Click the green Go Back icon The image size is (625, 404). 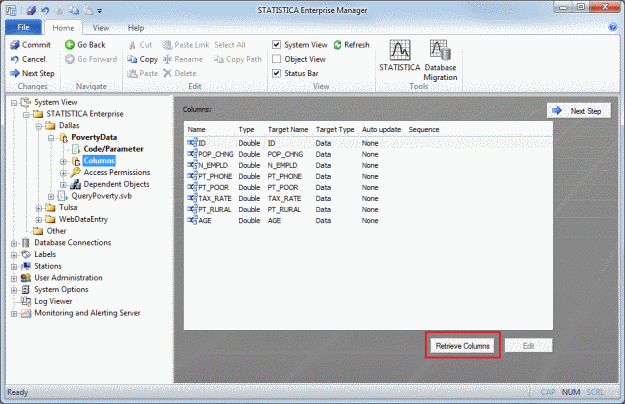(70, 45)
